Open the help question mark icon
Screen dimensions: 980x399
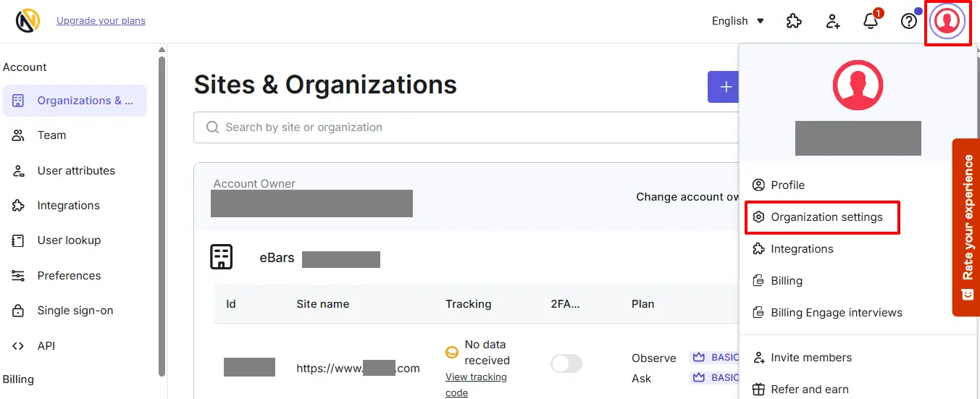pos(909,21)
